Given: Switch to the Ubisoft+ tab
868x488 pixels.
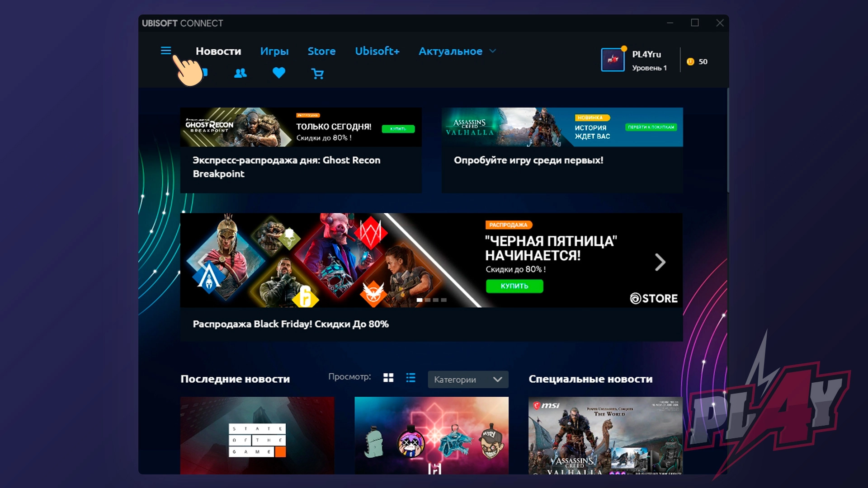Looking at the screenshot, I should click(x=377, y=52).
